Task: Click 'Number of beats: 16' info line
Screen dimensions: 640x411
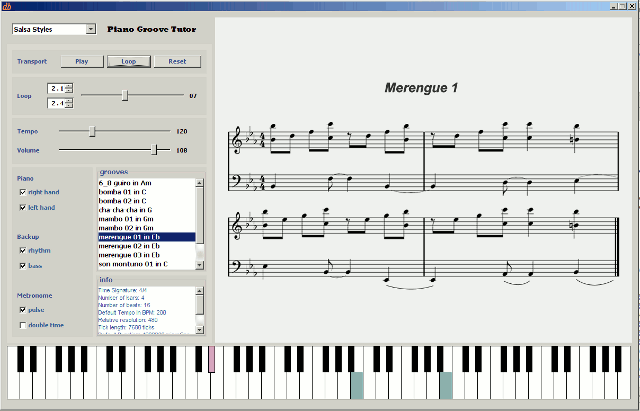Action: 124,305
